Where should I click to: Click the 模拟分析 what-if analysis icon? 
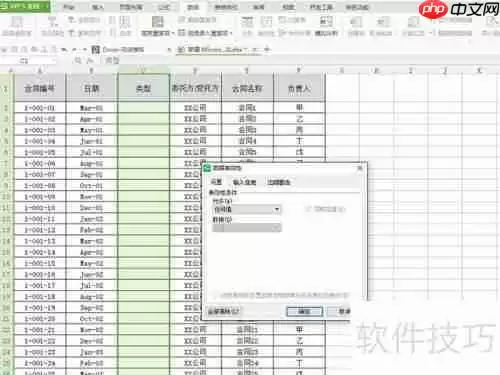click(326, 22)
